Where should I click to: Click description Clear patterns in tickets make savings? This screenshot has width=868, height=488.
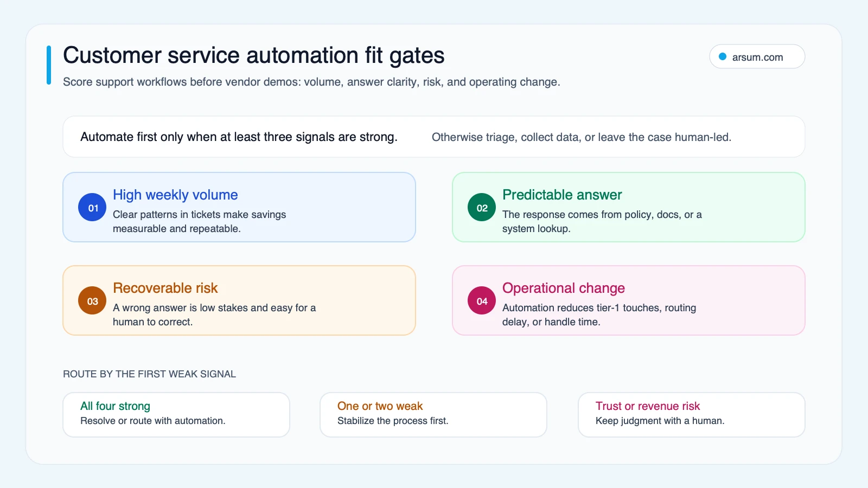coord(199,221)
